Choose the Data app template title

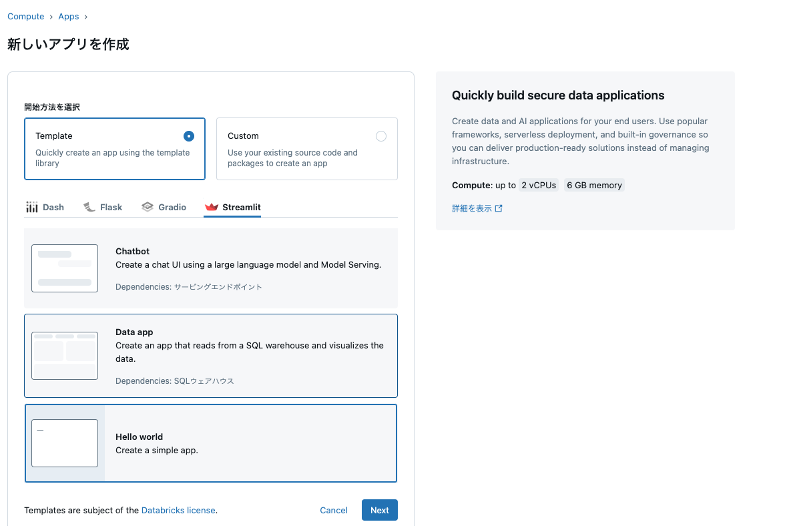pos(134,332)
